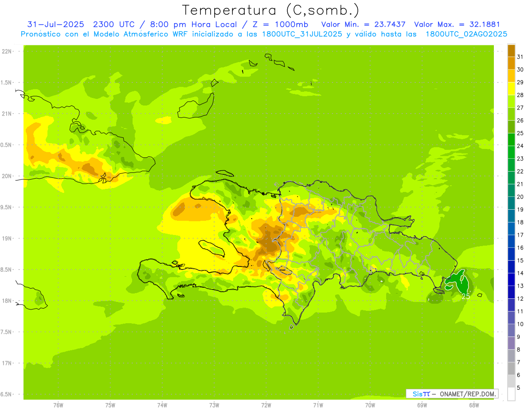This screenshot has height=411, width=532.
Task: Click the 'SisTT – ONAMET/REP.DOM.' credit label
Action: [452, 394]
